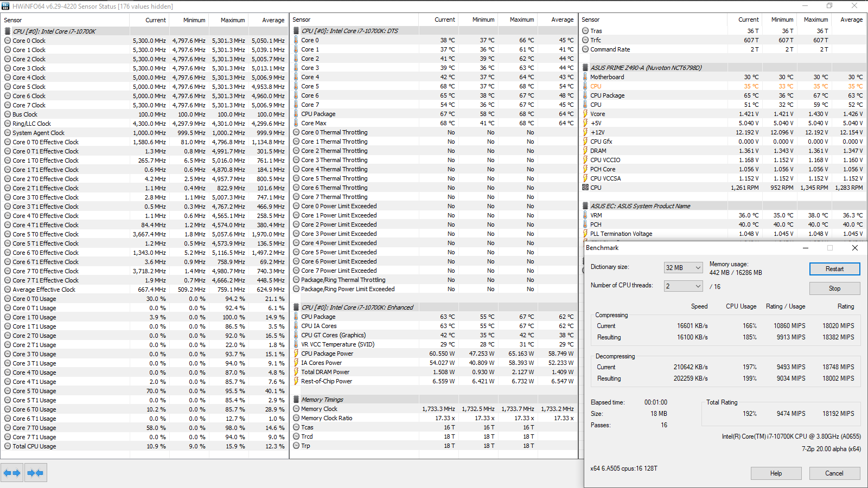
Task: Click the icon beside Command Rate
Action: (585, 49)
